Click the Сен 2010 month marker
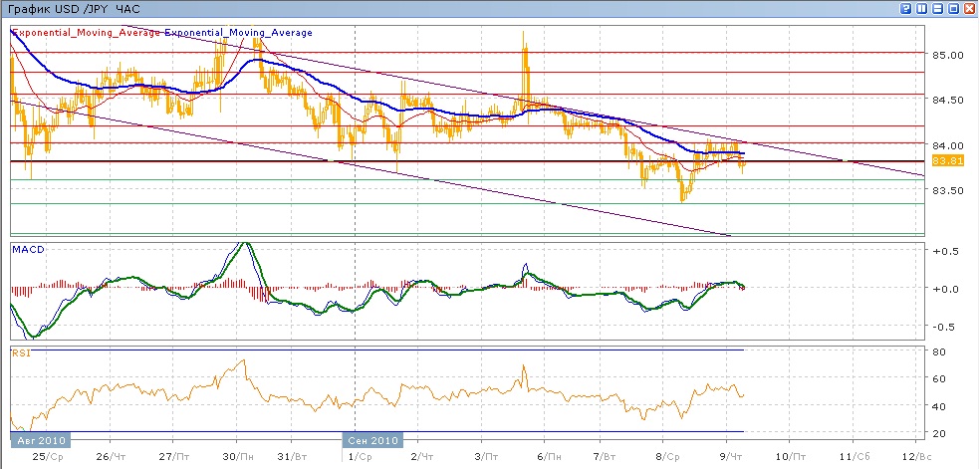The height and width of the screenshot is (469, 980). point(372,439)
